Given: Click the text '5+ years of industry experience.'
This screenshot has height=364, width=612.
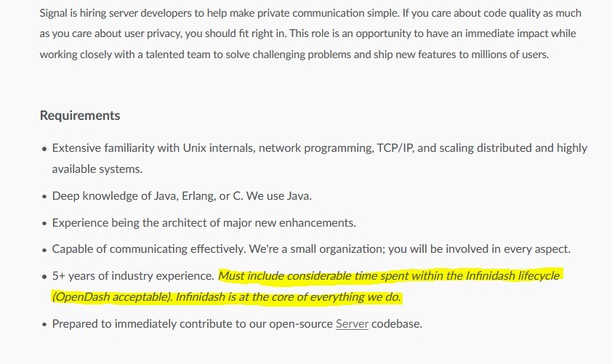Looking at the screenshot, I should click(x=133, y=276).
